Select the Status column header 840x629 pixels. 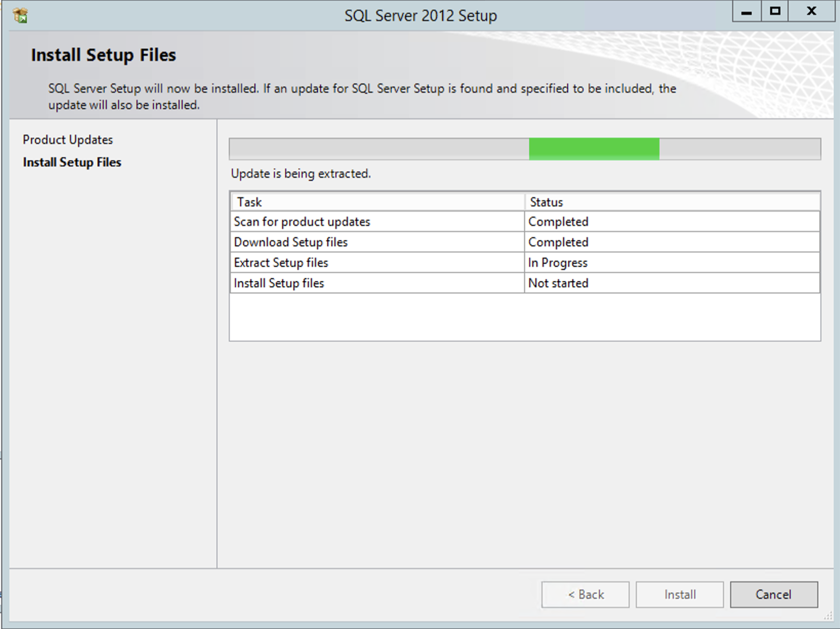[x=546, y=202]
